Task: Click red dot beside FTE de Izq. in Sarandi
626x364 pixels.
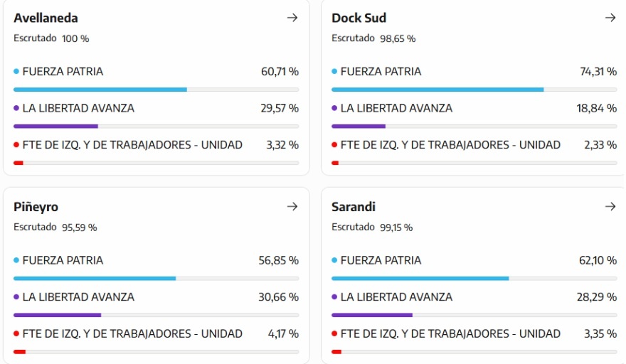Action: (x=334, y=334)
